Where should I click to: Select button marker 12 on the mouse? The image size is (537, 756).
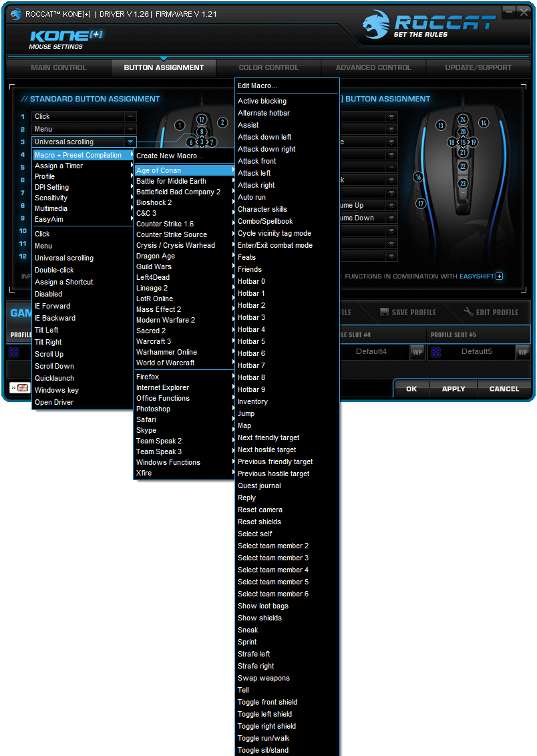[202, 120]
